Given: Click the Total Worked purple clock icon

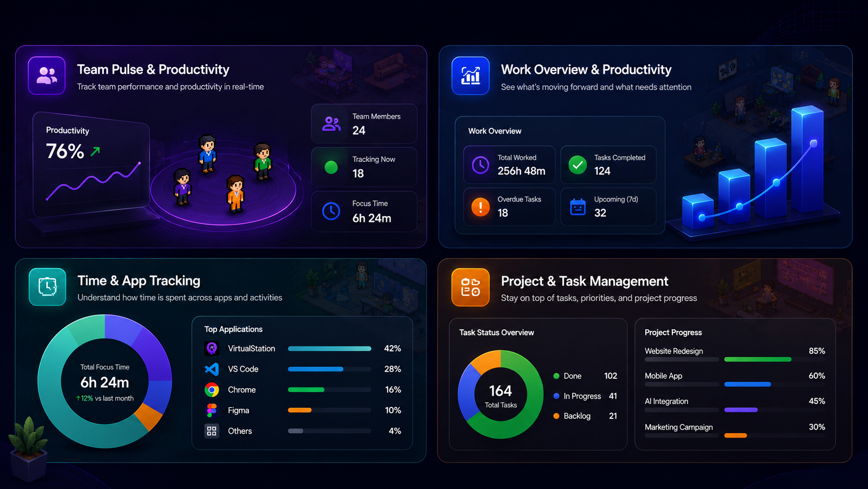Looking at the screenshot, I should 480,165.
